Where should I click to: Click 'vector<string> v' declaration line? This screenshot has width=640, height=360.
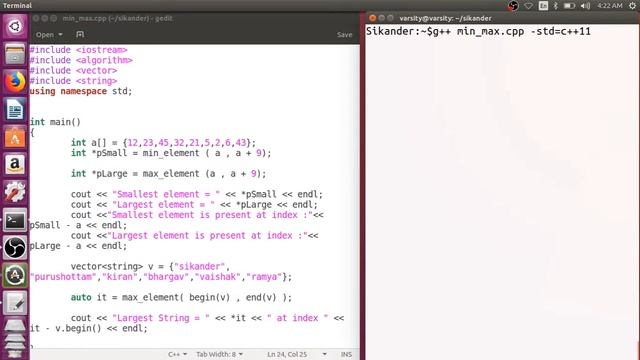tap(151, 267)
